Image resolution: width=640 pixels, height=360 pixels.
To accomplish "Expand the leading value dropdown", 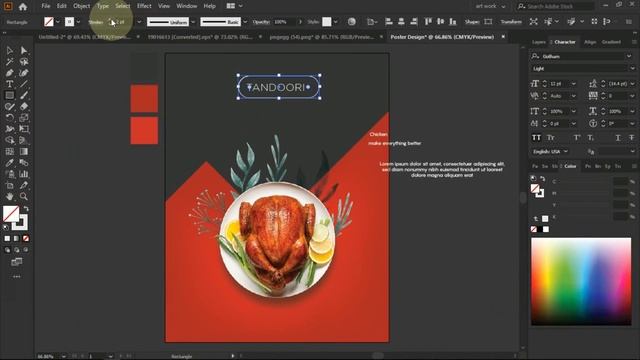I will pyautogui.click(x=632, y=84).
